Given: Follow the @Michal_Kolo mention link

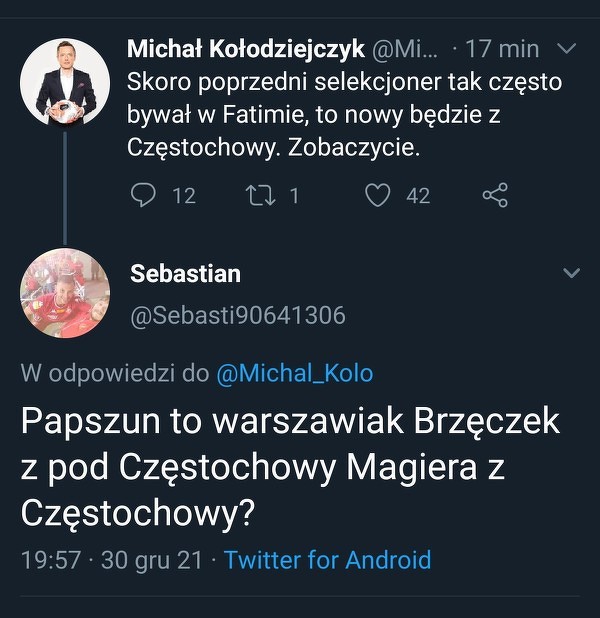Looking at the screenshot, I should [x=294, y=374].
